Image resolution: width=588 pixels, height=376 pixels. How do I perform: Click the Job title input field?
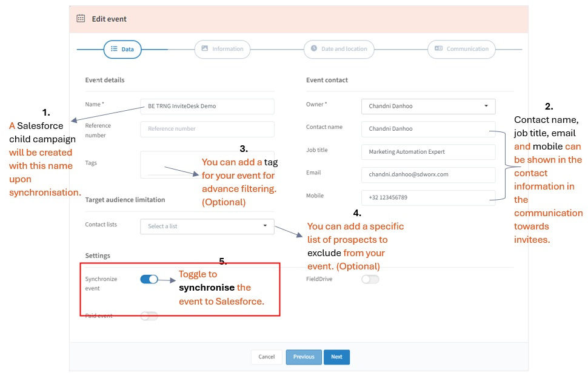[x=428, y=152]
